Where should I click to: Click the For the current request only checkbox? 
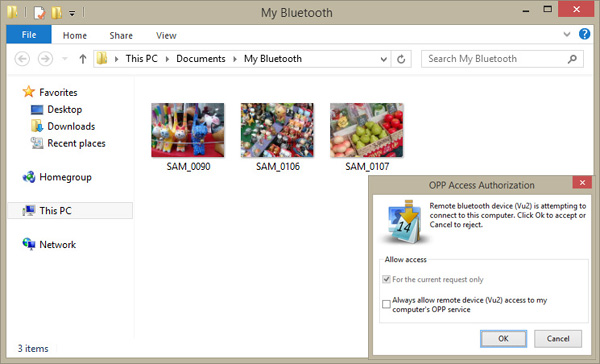(386, 279)
